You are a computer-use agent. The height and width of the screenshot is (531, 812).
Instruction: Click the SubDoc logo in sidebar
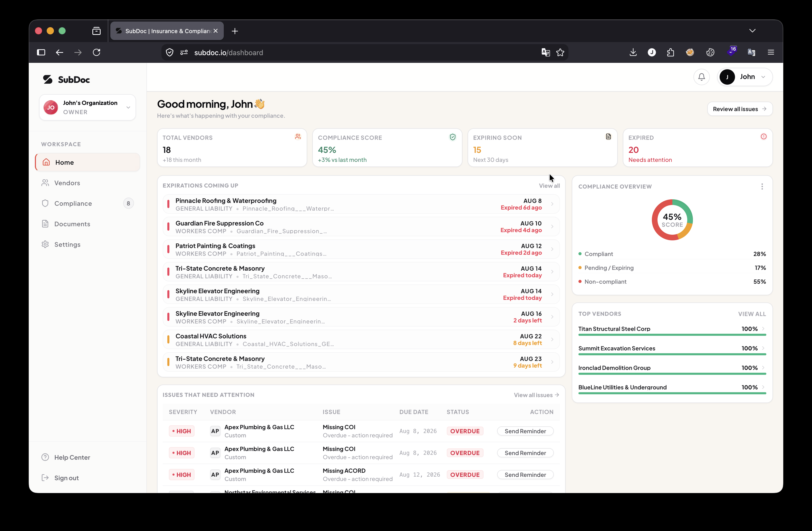pyautogui.click(x=66, y=80)
